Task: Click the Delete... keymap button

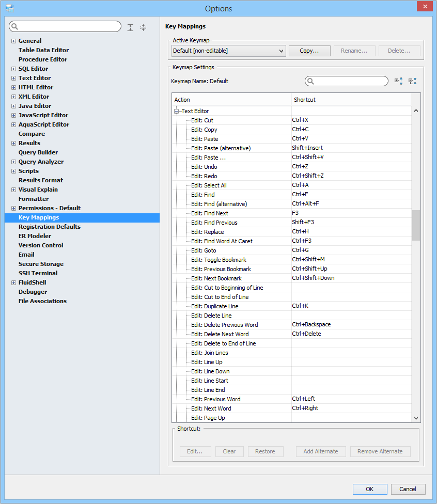Action: click(399, 51)
